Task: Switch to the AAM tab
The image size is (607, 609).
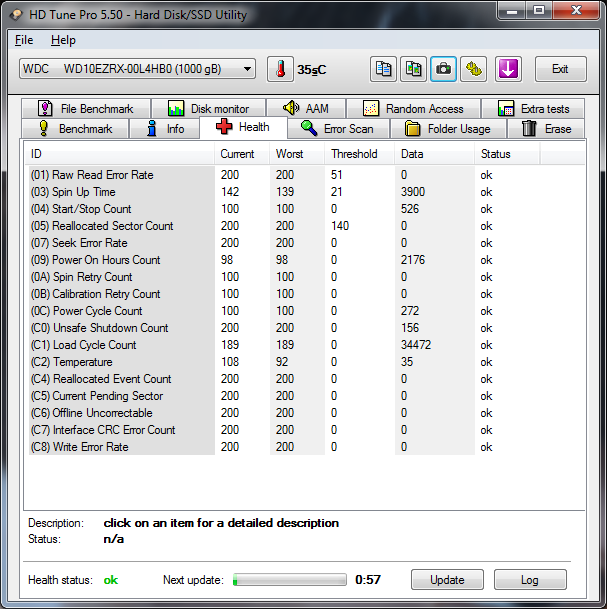Action: pos(306,108)
